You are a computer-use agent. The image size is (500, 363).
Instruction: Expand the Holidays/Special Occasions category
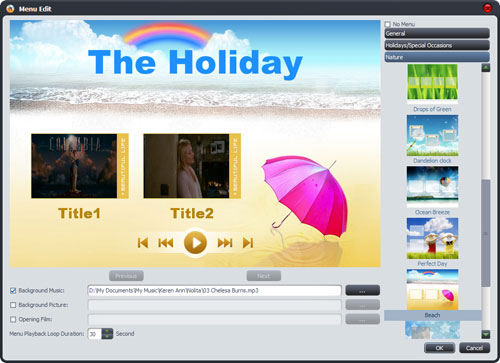[x=437, y=45]
